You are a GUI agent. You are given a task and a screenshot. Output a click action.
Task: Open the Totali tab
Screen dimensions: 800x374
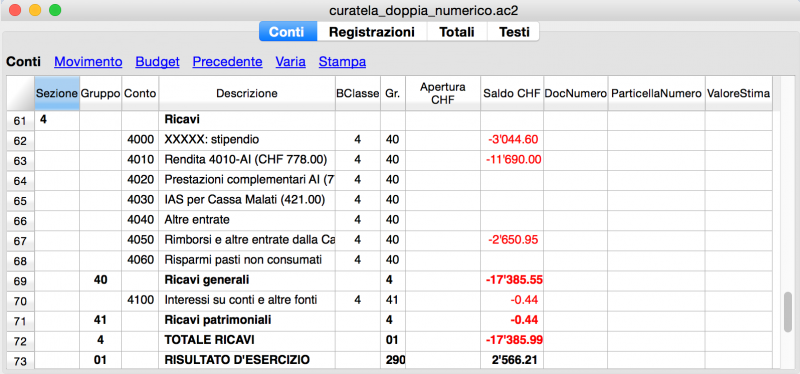pyautogui.click(x=457, y=32)
